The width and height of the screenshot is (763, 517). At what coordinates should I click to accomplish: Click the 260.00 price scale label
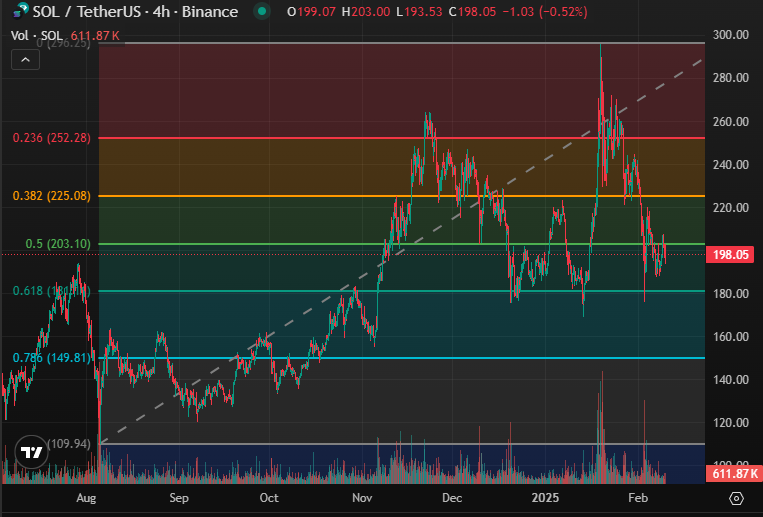[730, 121]
